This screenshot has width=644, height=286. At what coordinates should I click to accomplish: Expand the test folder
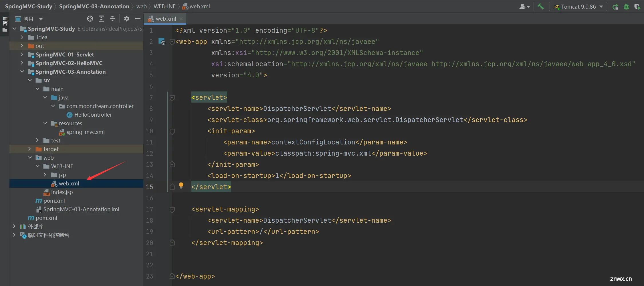[37, 140]
